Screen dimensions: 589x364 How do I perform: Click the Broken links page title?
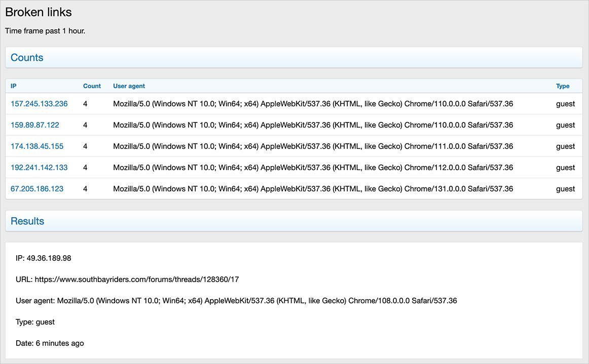[39, 12]
